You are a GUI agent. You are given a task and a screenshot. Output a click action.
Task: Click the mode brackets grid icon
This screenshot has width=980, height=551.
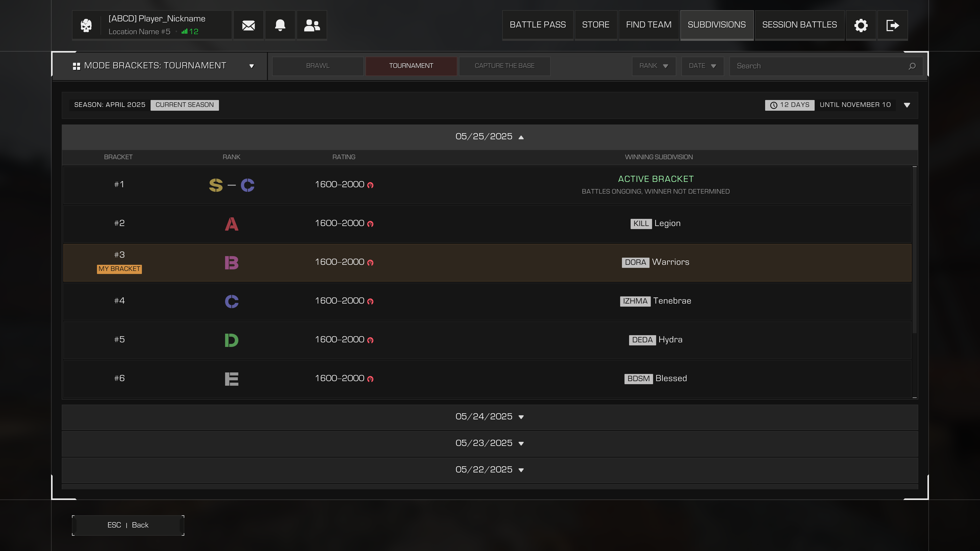[77, 66]
